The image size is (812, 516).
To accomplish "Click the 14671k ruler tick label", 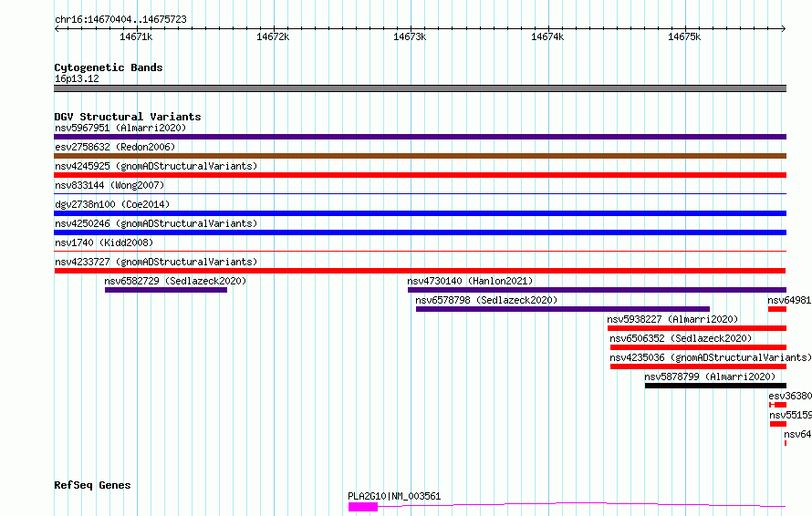I will [x=136, y=36].
